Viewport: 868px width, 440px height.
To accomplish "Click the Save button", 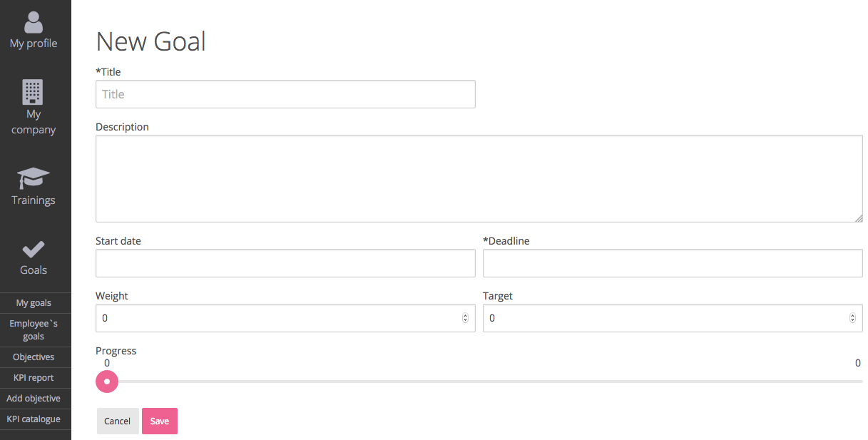I will (x=160, y=421).
